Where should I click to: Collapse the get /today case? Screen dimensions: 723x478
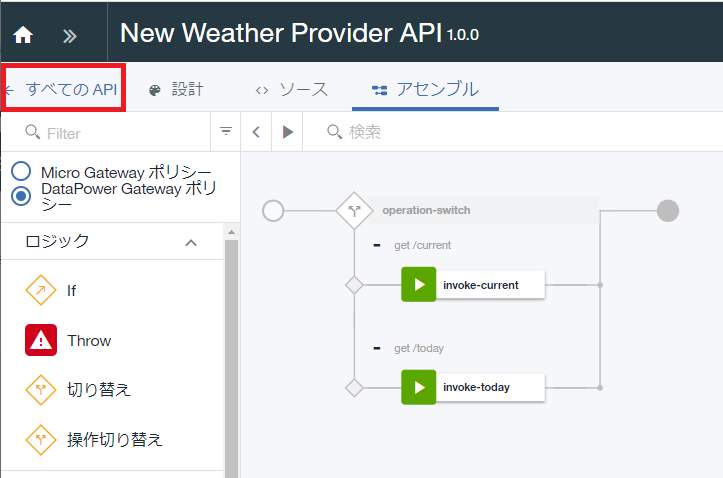(x=377, y=348)
